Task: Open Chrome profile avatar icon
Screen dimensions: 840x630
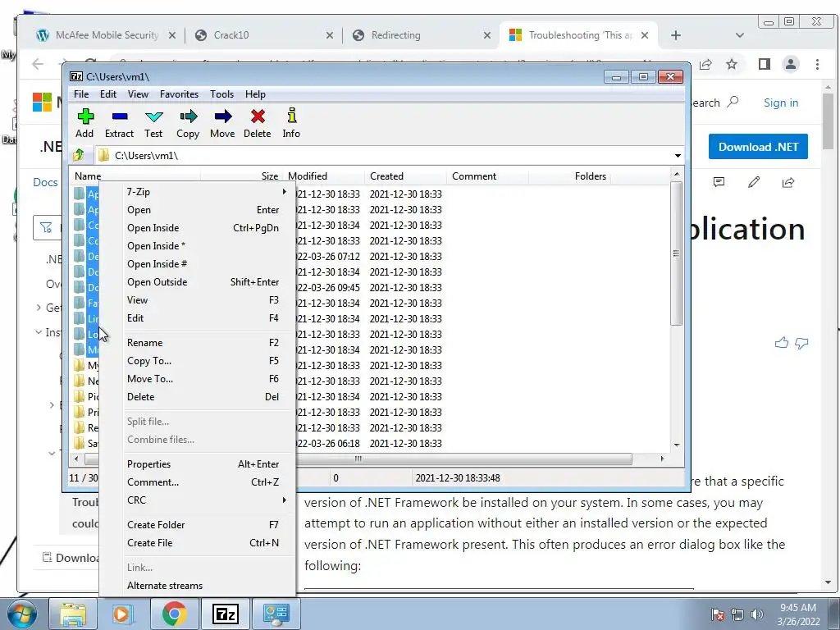Action: coord(790,64)
